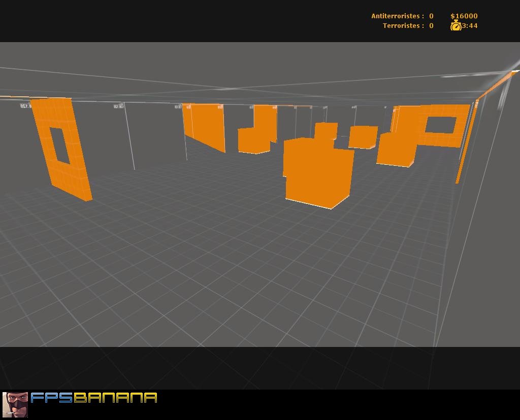The height and width of the screenshot is (420, 520).
Task: Click the Terroristes team label
Action: [401, 25]
